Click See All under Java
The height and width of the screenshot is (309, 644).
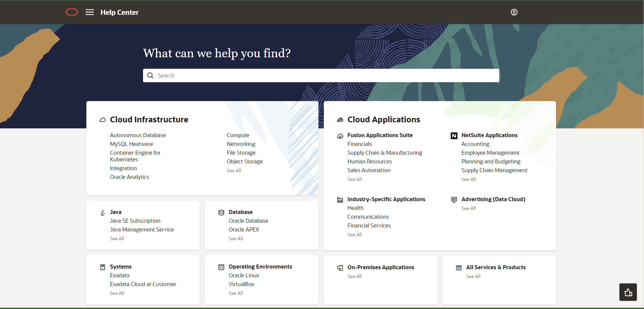(117, 239)
